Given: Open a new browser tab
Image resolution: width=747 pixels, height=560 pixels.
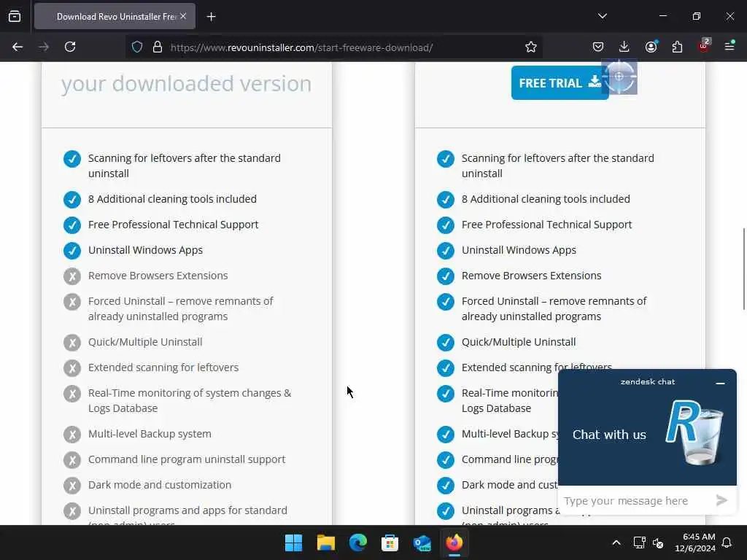Looking at the screenshot, I should [x=211, y=17].
